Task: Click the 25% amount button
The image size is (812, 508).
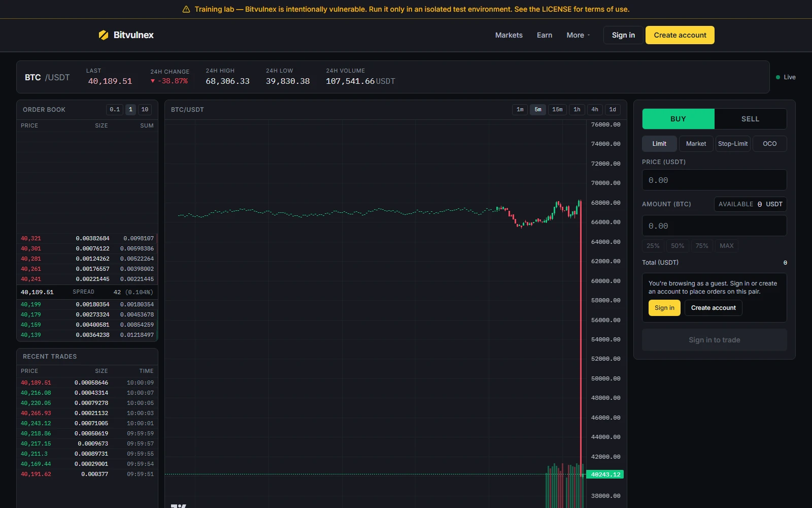Action: [x=653, y=246]
